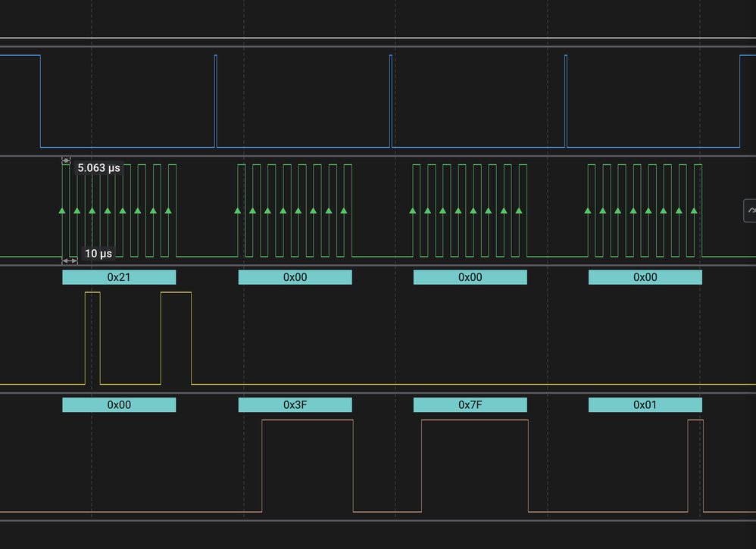The width and height of the screenshot is (756, 549).
Task: Select the 0x01 decoded byte bubble
Action: (x=645, y=405)
